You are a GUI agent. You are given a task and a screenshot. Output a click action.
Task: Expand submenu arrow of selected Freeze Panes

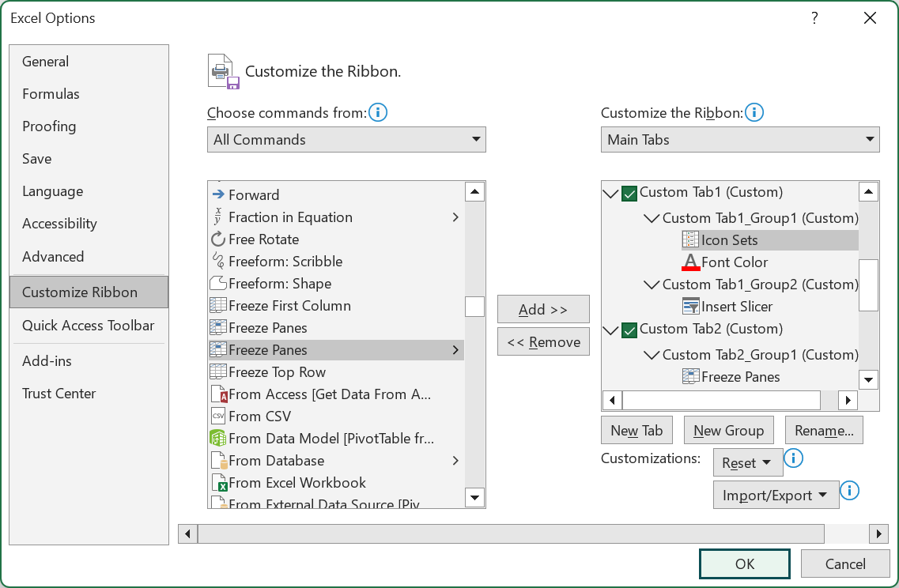click(x=455, y=349)
